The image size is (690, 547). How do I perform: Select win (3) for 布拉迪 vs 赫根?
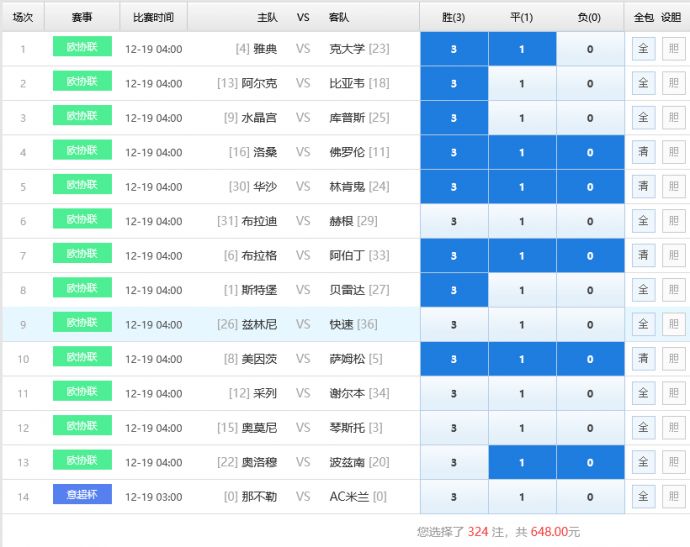tap(454, 222)
